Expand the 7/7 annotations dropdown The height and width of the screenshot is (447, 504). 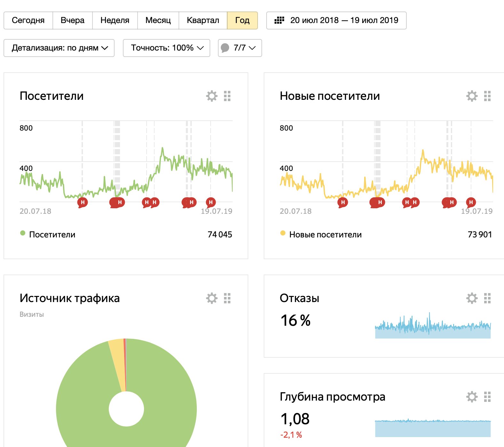click(x=240, y=48)
